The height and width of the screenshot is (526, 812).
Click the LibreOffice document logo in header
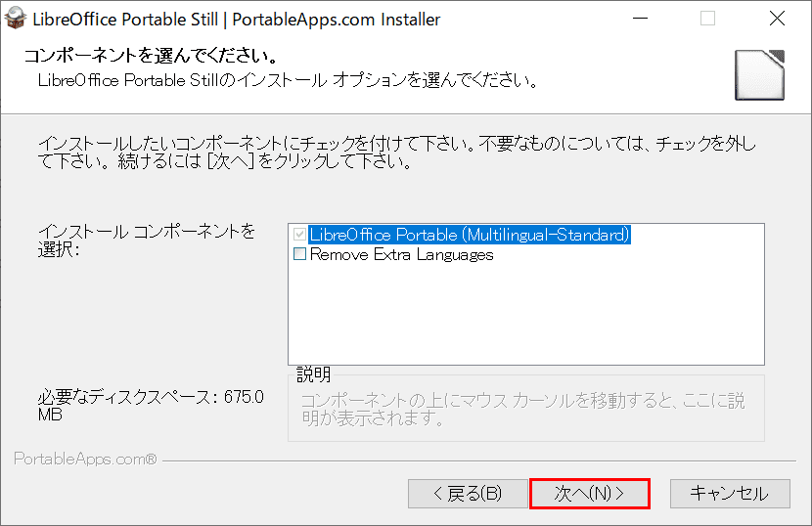[x=760, y=75]
